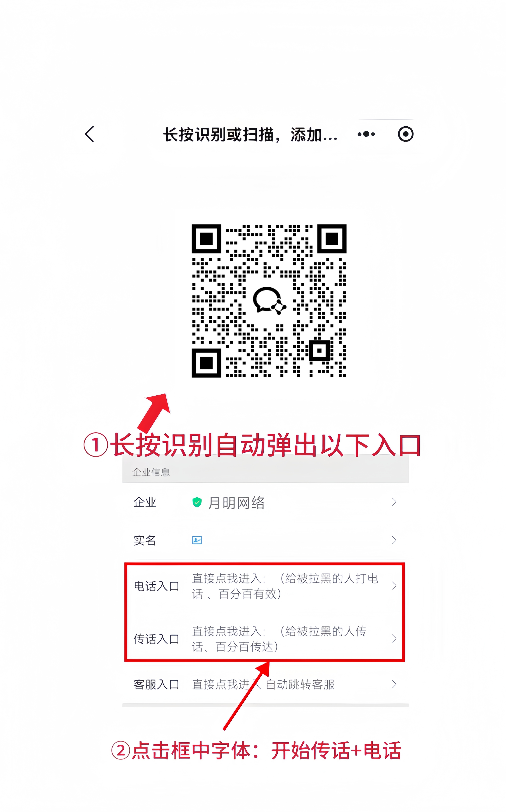Viewport: 506px width, 812px height.
Task: Click 给被拉黑的人传话 description text
Action: coord(279,639)
